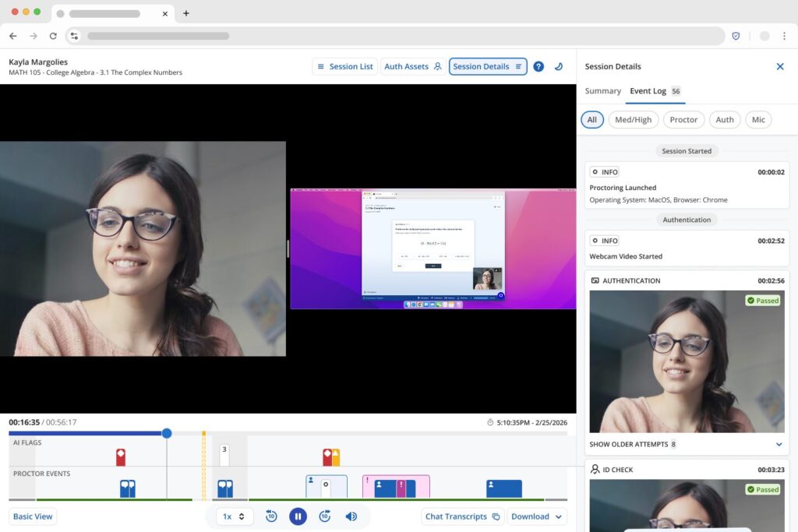Click first blue chat proctor event marker
Image resolution: width=798 pixels, height=532 pixels.
pos(127,488)
